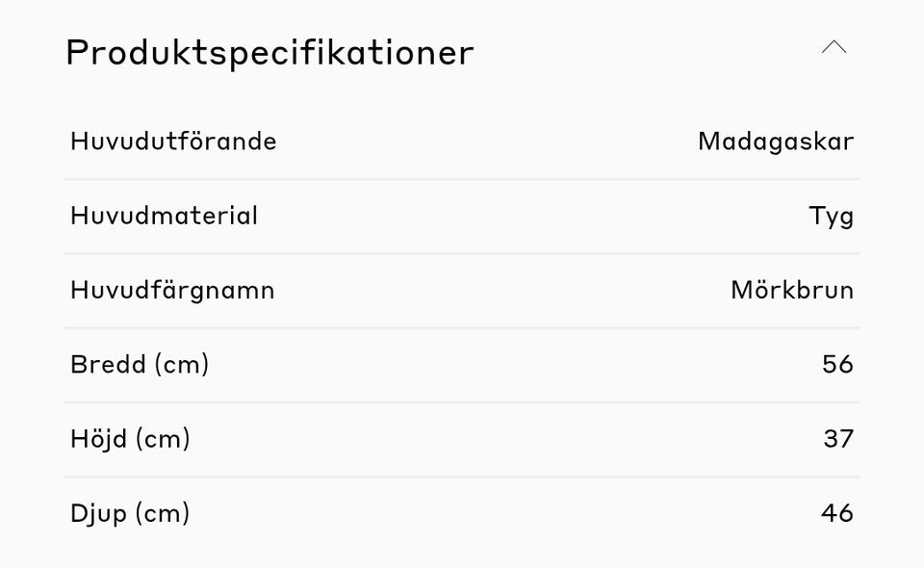Select the Tyg material value

point(831,216)
